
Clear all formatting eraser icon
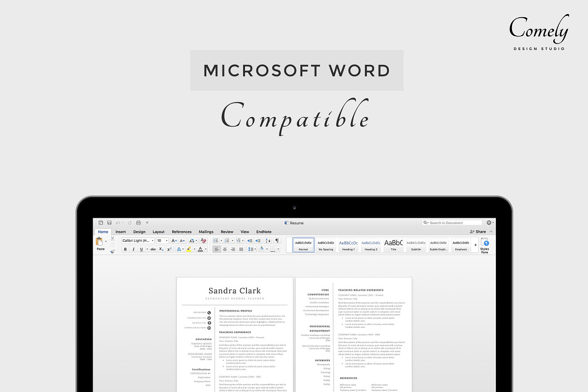203,241
